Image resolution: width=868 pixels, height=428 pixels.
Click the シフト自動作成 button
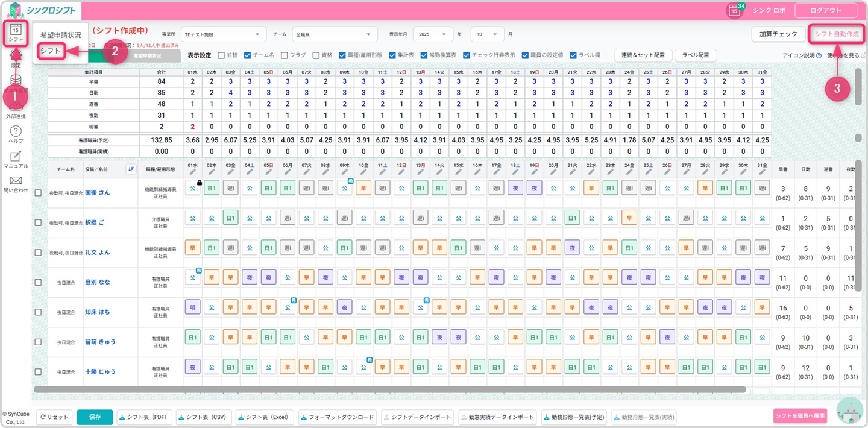836,34
